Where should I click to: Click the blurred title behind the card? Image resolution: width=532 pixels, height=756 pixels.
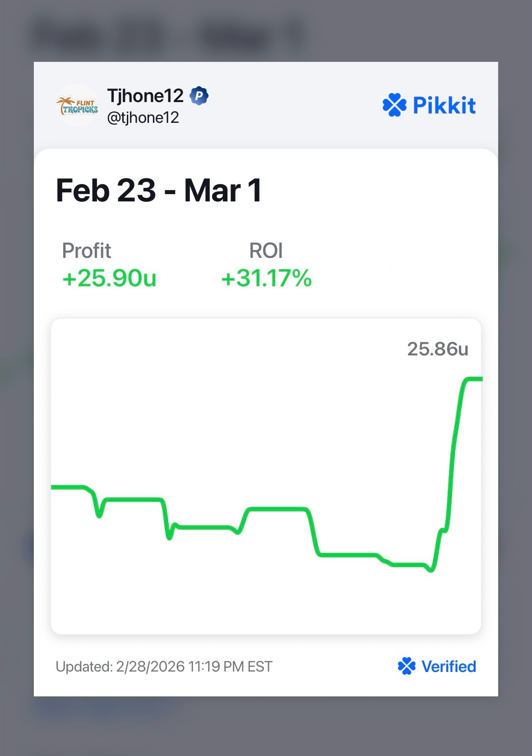click(168, 36)
